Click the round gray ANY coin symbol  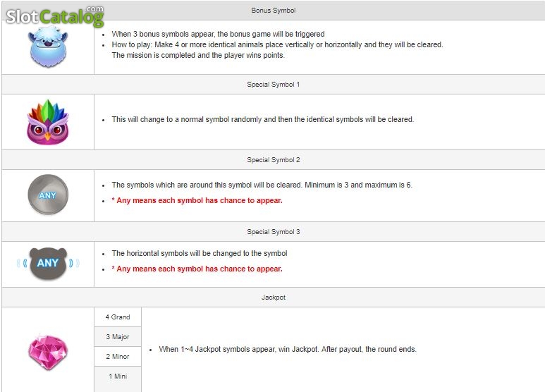pos(48,195)
